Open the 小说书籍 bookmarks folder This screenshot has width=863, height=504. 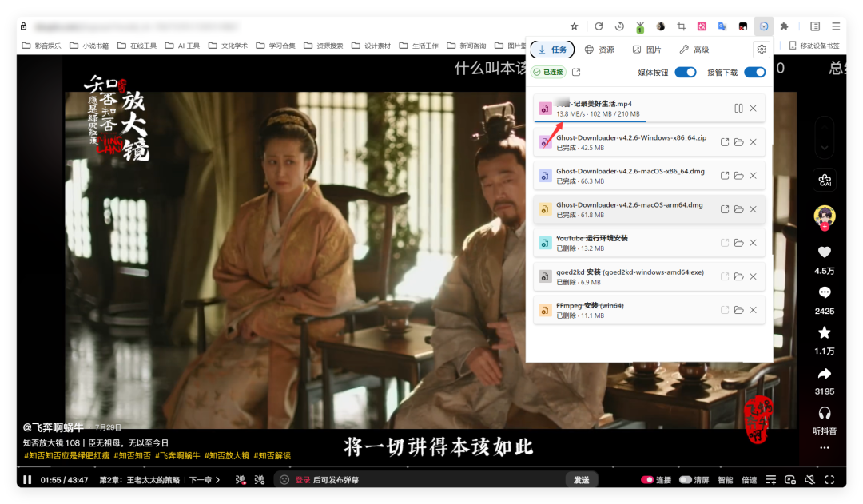coord(89,46)
